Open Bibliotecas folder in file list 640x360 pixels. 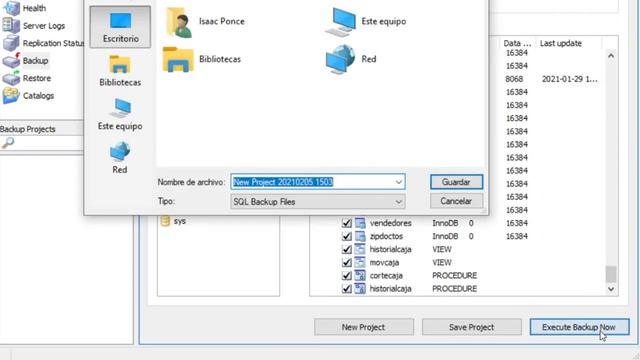[x=202, y=59]
